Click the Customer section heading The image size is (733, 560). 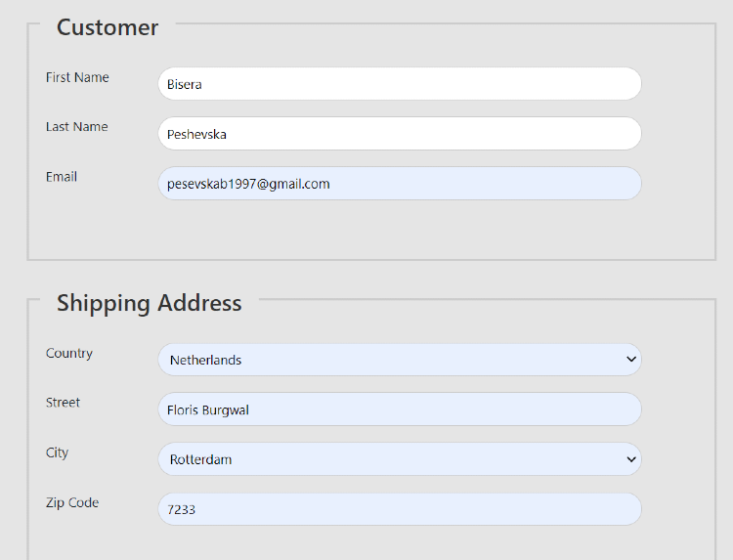coord(108,27)
